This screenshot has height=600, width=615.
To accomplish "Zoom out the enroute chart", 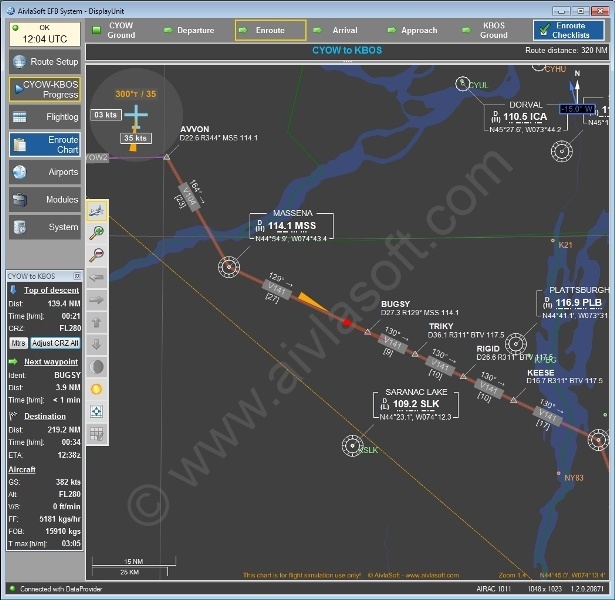I will pyautogui.click(x=96, y=255).
